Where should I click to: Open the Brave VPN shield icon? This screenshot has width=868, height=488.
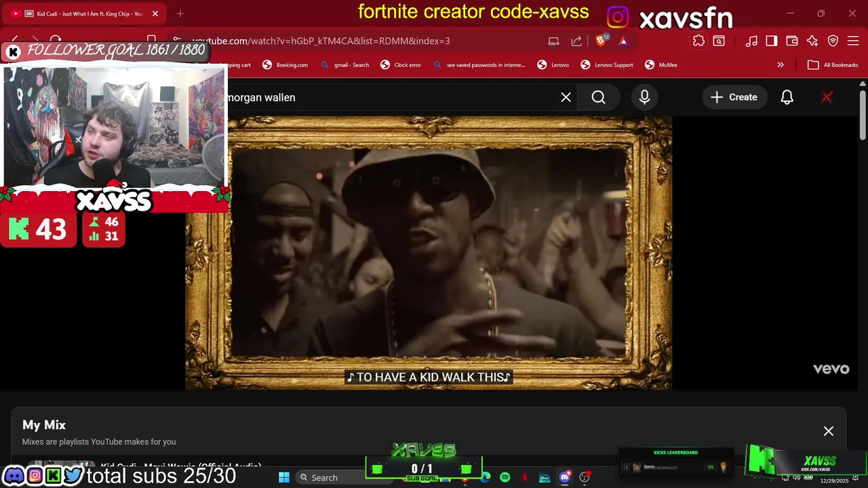833,41
